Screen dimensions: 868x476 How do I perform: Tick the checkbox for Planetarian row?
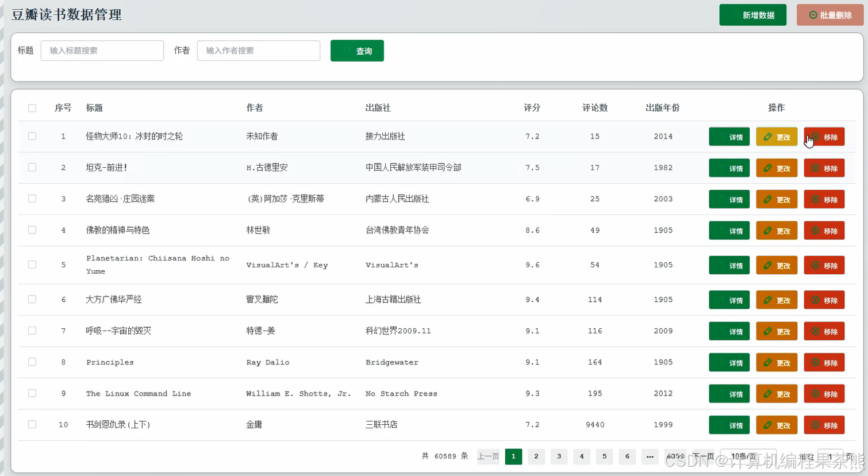[32, 264]
